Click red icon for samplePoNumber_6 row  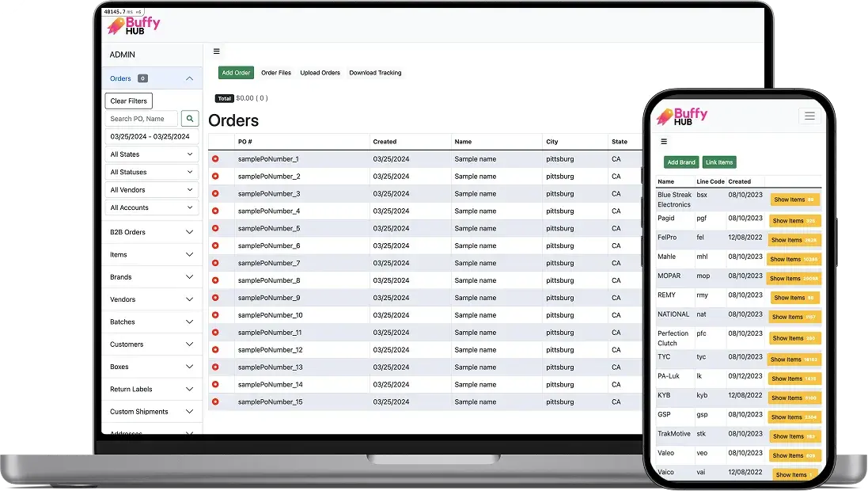(215, 246)
